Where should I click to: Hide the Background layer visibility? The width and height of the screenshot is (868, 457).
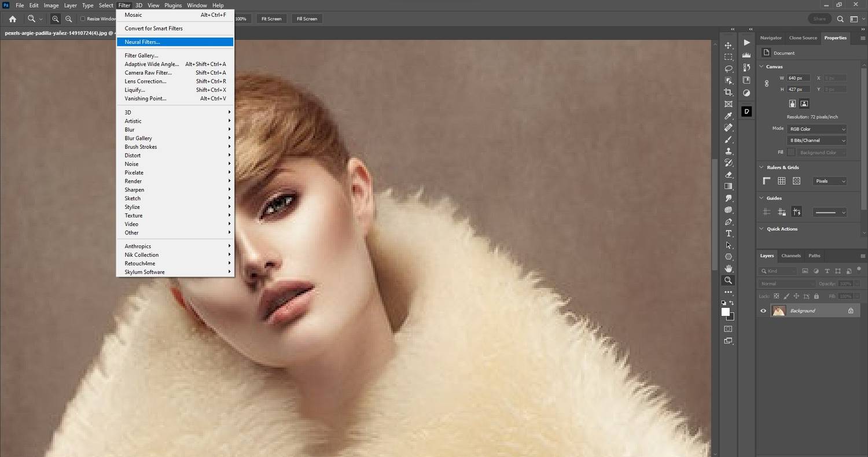click(x=763, y=311)
